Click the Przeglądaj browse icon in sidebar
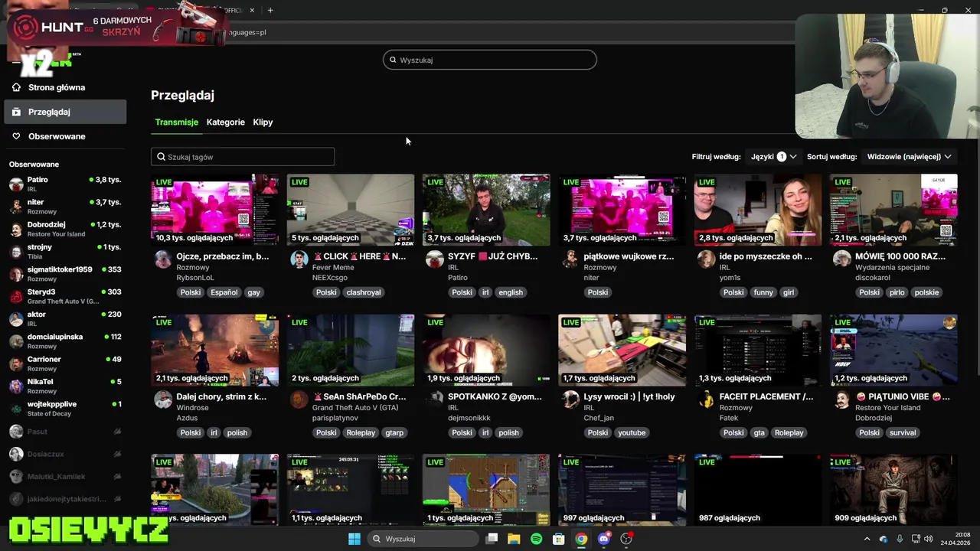 [x=16, y=112]
